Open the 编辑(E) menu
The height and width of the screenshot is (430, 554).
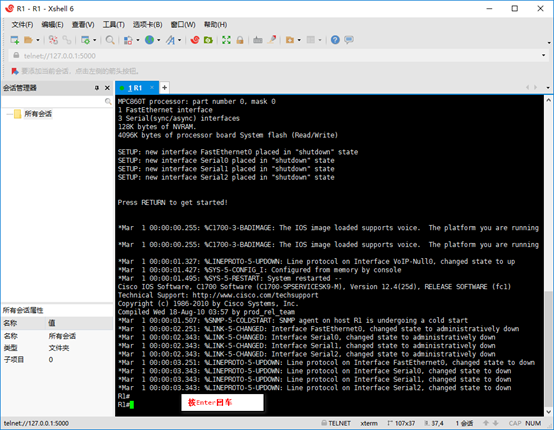[x=52, y=25]
